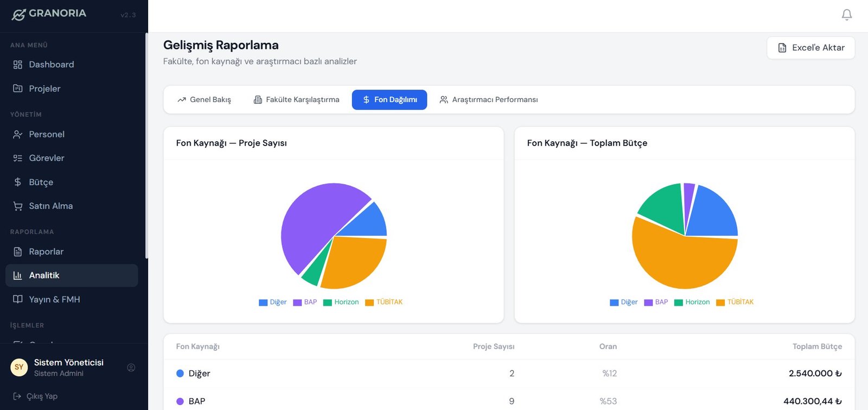Screen dimensions: 868x410
Task: Switch to Genel Bakış tab
Action: click(205, 100)
